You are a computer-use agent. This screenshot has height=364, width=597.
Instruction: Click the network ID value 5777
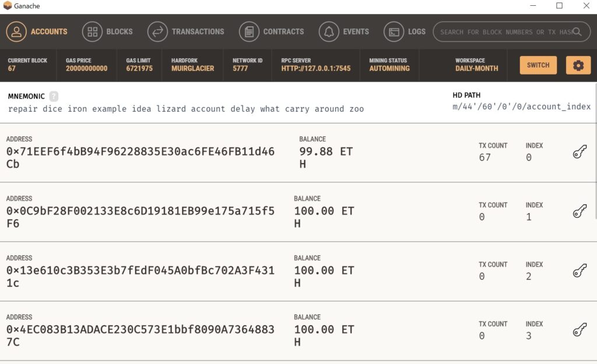[x=240, y=69]
